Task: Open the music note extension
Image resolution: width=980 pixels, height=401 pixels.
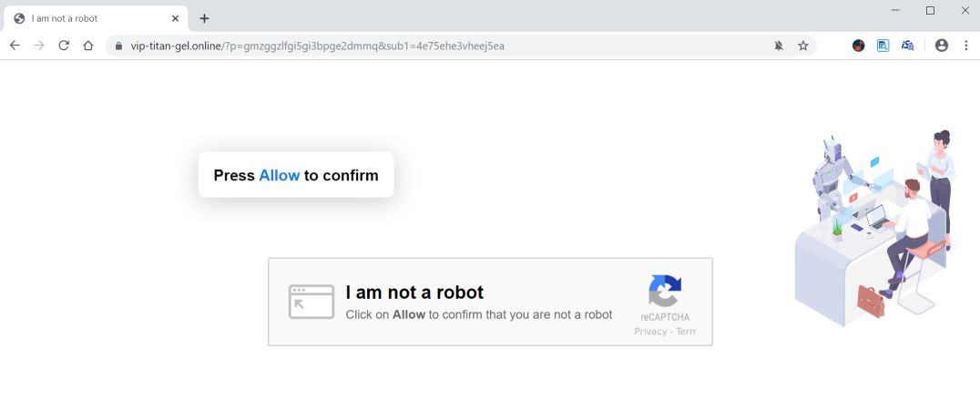Action: click(858, 46)
